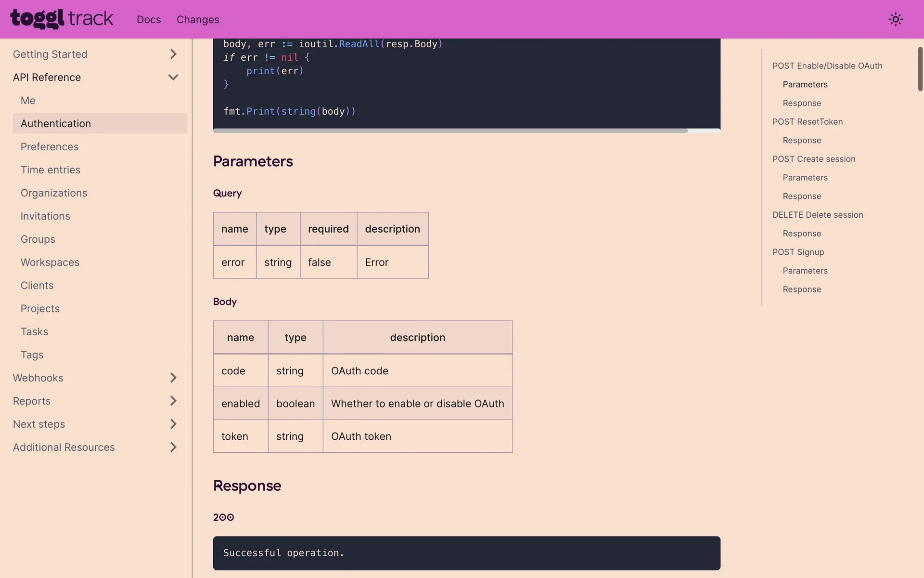This screenshot has height=578, width=924.
Task: Expand the Next steps arrow
Action: tap(173, 424)
